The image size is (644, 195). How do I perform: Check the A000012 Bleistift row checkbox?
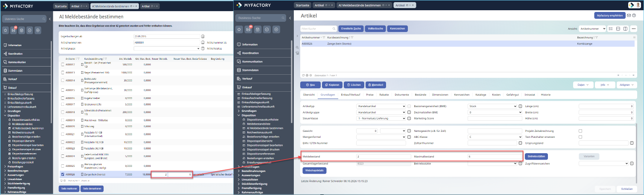[63, 64]
